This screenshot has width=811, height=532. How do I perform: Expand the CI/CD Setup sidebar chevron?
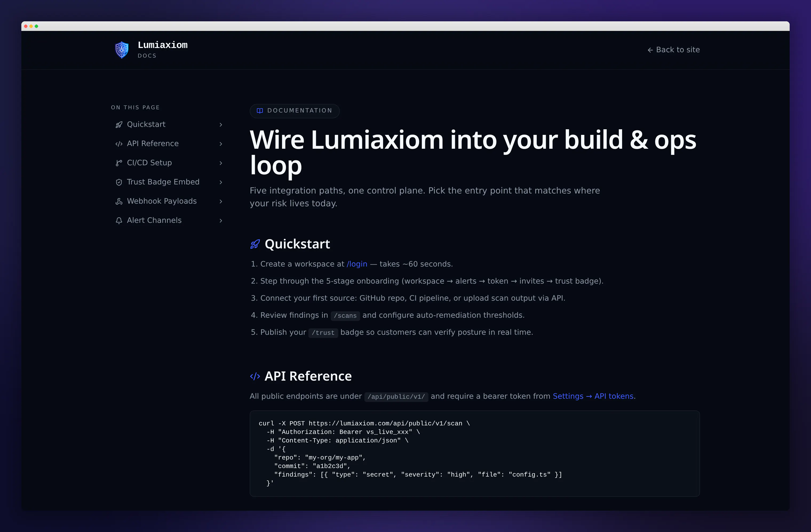(221, 163)
